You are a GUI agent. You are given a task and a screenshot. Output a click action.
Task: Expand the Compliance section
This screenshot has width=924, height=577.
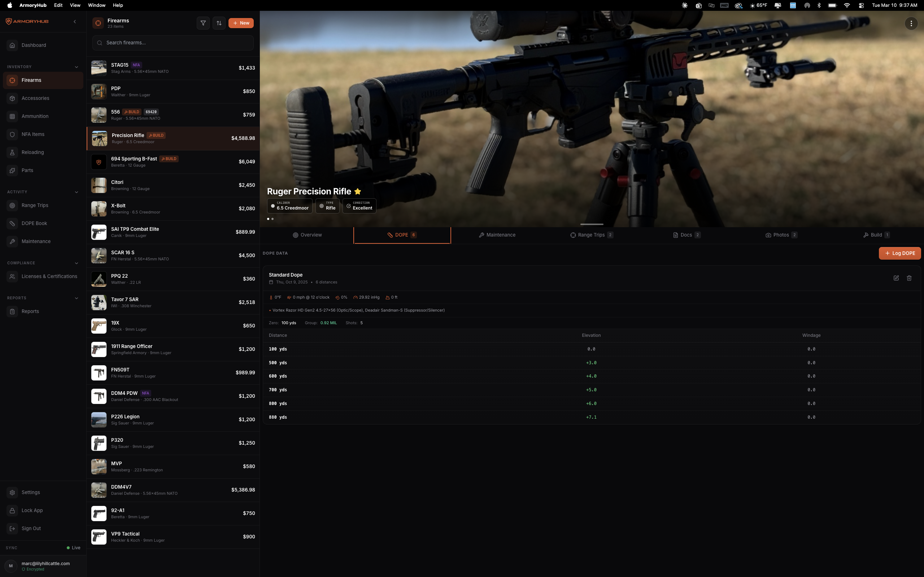tap(77, 263)
